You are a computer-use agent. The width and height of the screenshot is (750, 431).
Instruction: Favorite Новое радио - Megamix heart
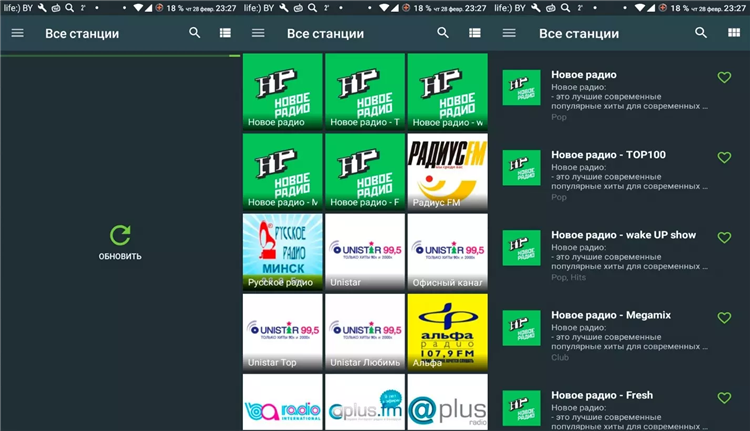tap(724, 317)
